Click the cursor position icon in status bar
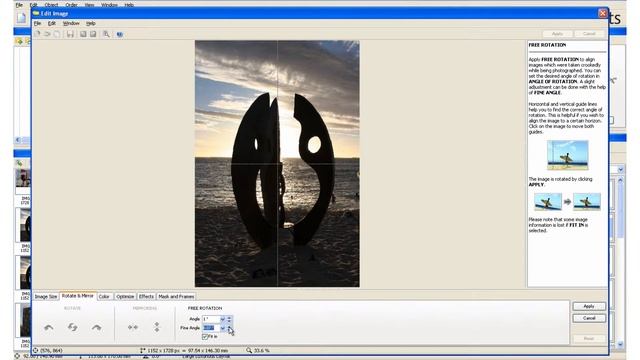Image resolution: width=640 pixels, height=360 pixels. point(36,350)
